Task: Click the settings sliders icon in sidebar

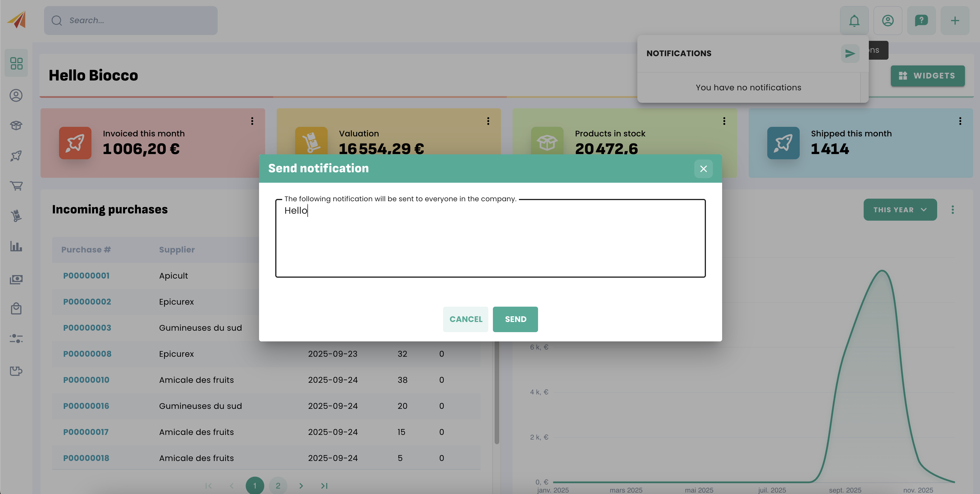Action: 16,338
